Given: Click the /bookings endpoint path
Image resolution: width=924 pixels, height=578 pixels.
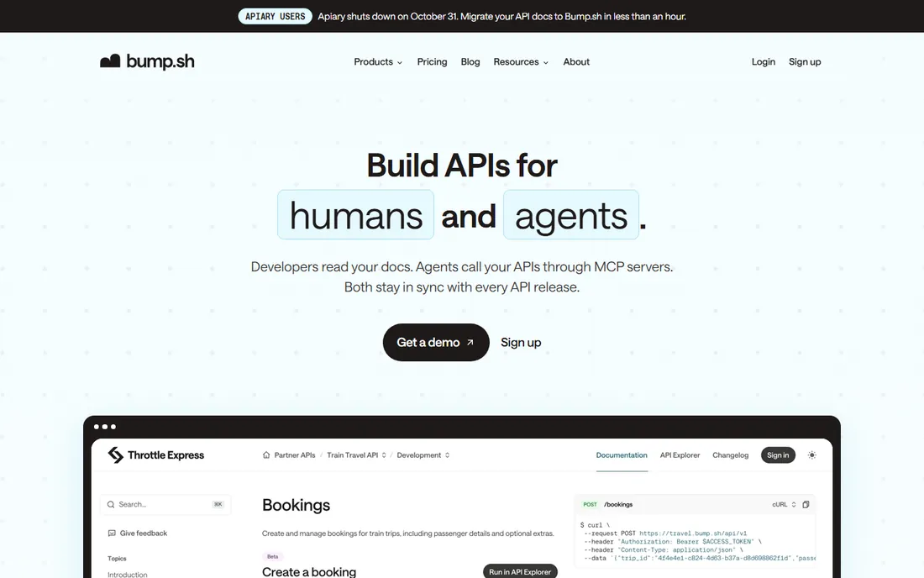Looking at the screenshot, I should (618, 504).
